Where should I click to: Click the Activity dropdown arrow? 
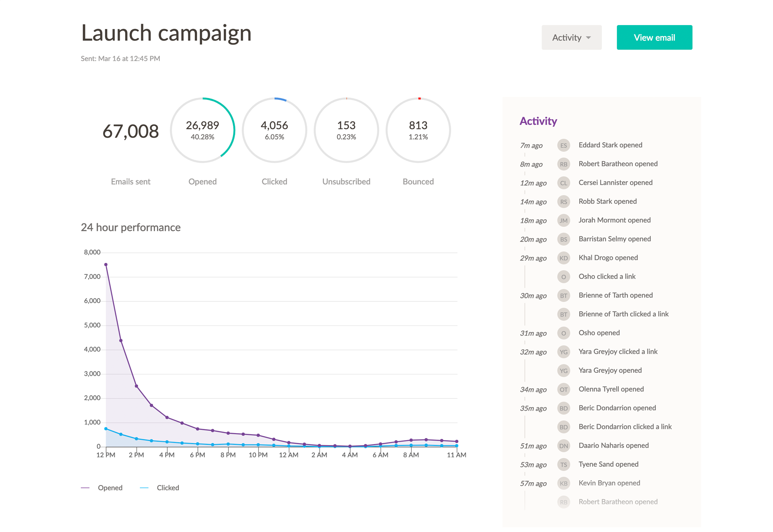pos(588,38)
